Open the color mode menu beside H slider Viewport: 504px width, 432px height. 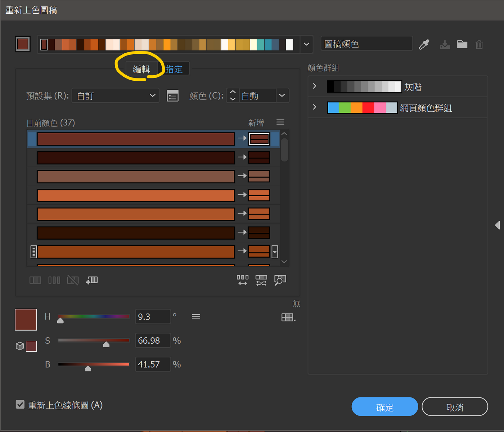196,317
